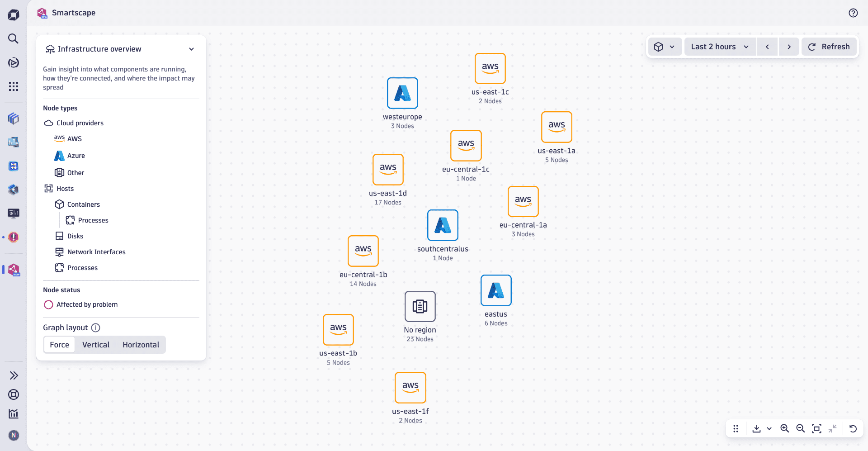
Task: Open the Last 2 hours timeframe dropdown
Action: (x=720, y=47)
